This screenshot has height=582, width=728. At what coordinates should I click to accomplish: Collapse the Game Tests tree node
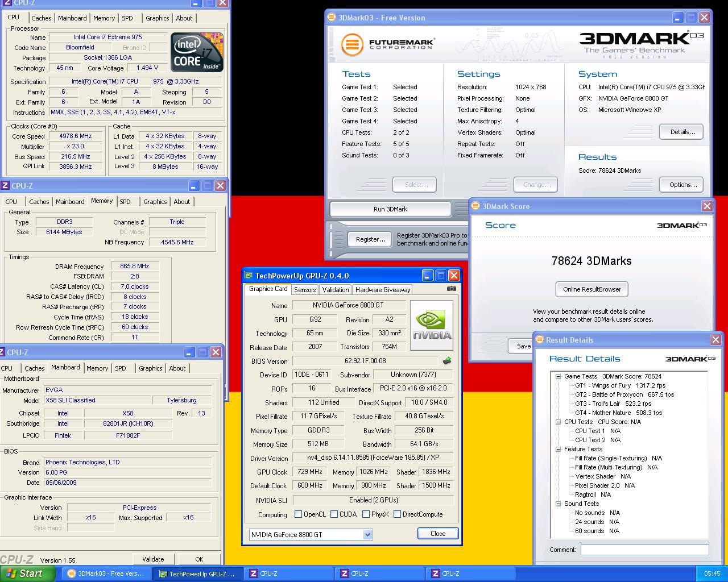[x=558, y=376]
